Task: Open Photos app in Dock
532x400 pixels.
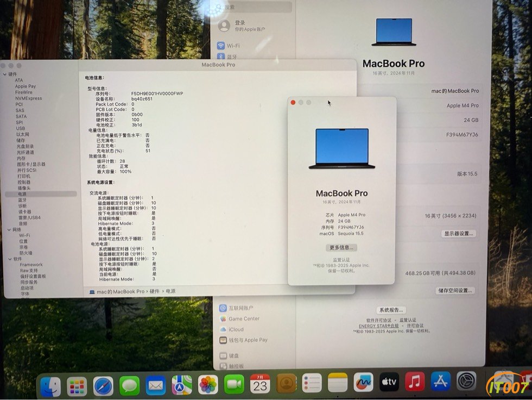Action: [207, 385]
